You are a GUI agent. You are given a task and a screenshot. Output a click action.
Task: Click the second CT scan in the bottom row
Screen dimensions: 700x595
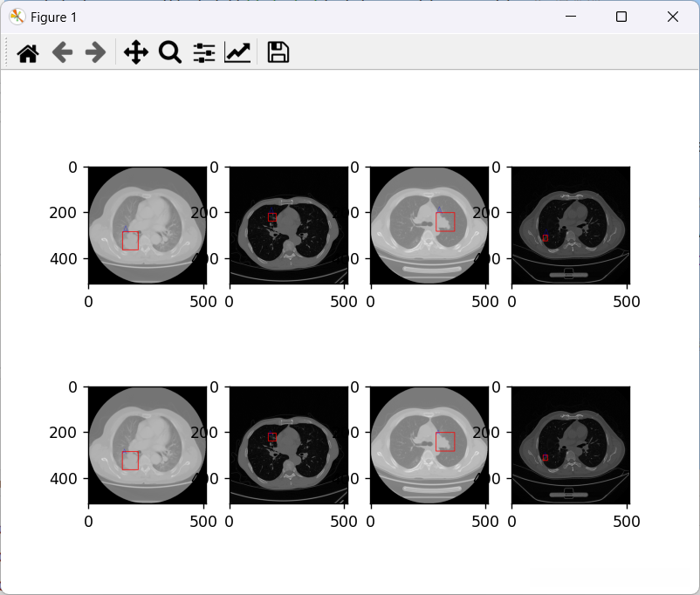pyautogui.click(x=289, y=446)
